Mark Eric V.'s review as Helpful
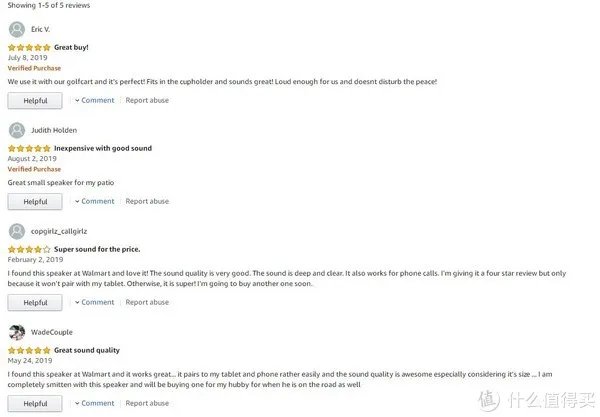Viewport: 600px width, 417px height. pos(35,101)
